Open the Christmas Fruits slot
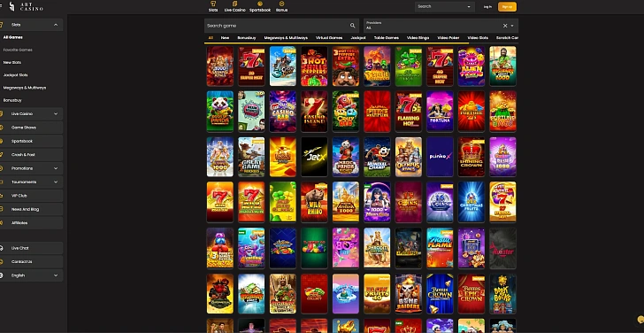The width and height of the screenshot is (644, 333). click(471, 202)
